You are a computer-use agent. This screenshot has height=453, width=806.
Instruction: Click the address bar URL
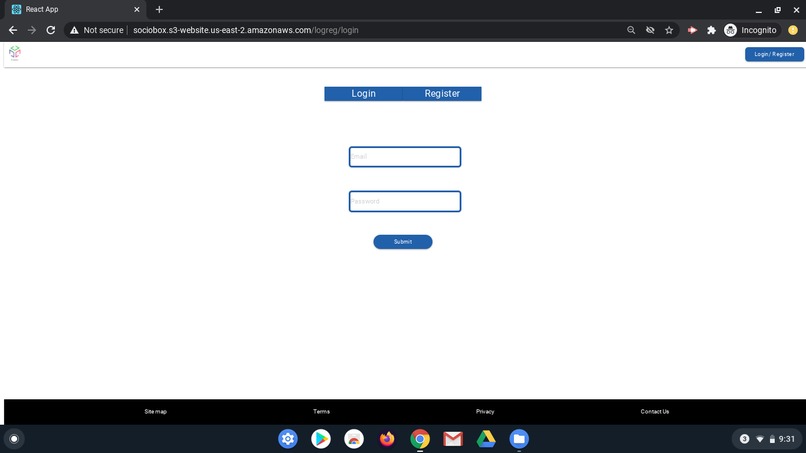(x=246, y=30)
